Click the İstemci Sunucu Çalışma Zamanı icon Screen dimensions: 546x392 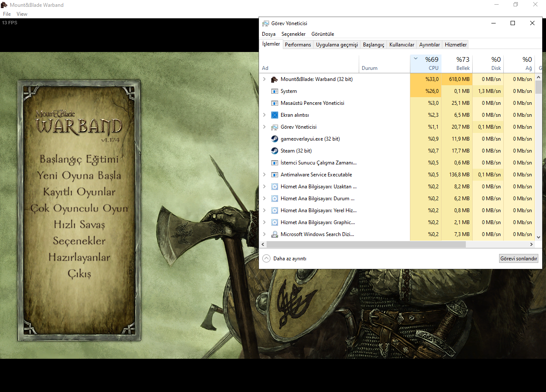point(275,163)
